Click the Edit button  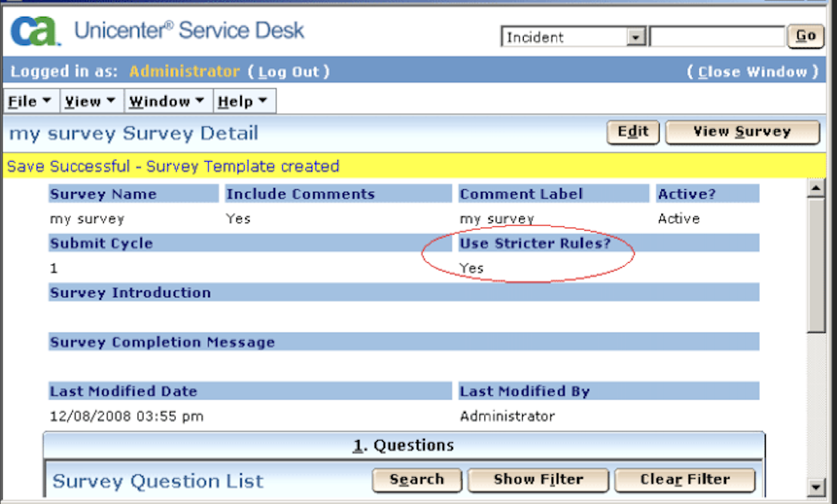633,132
